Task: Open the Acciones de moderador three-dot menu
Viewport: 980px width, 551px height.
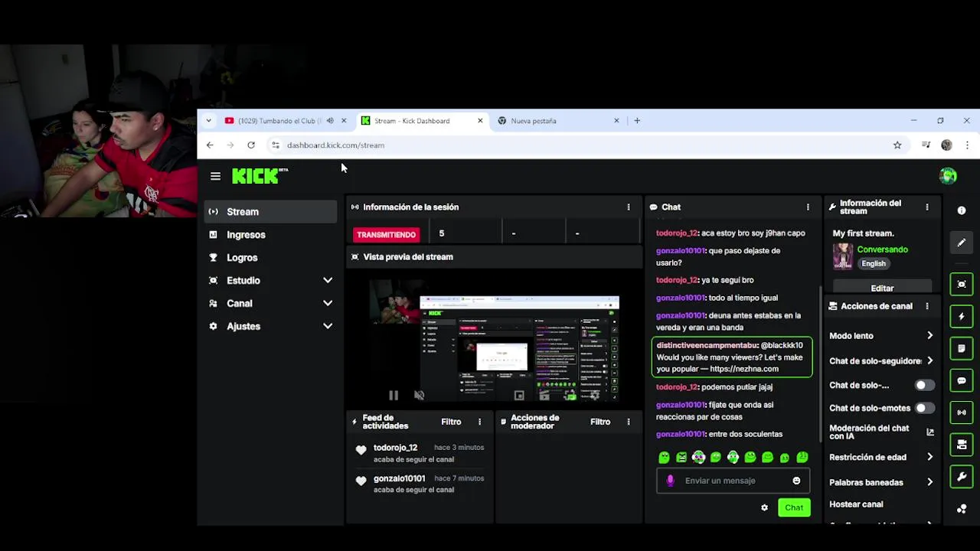Action: 629,422
